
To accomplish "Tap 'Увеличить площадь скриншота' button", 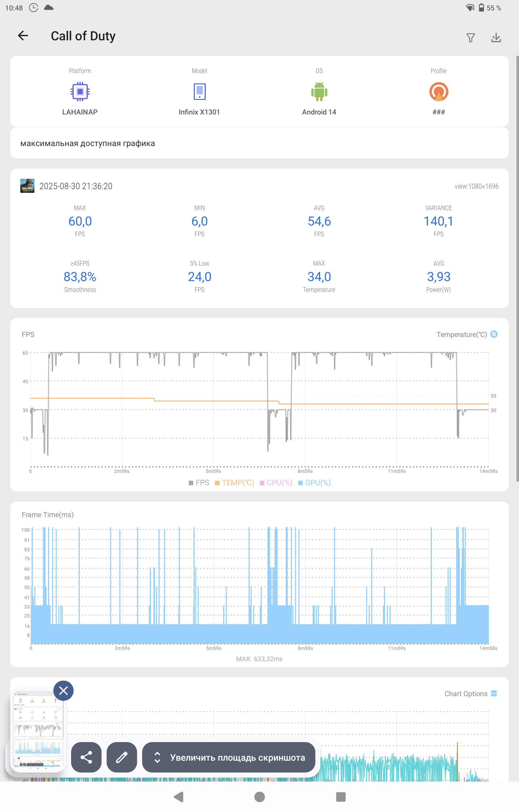I will pyautogui.click(x=229, y=757).
